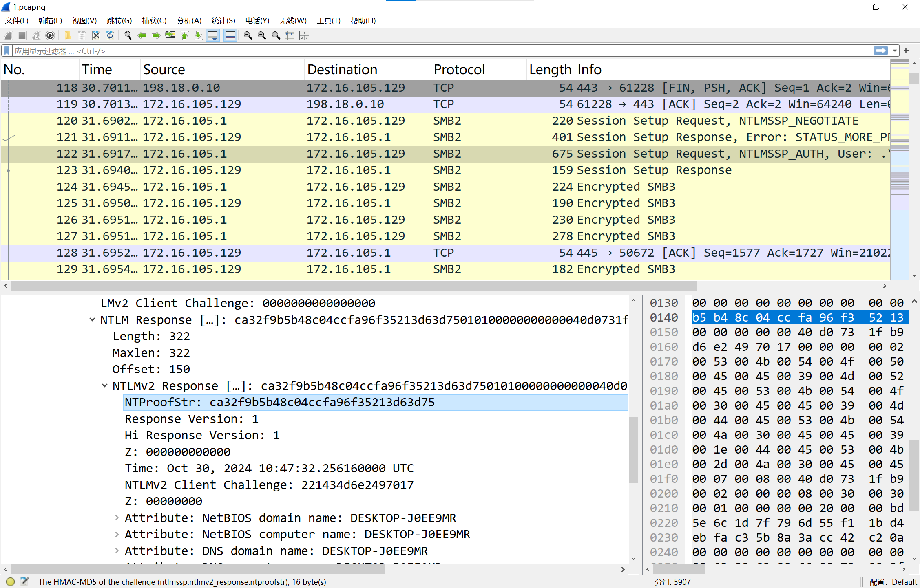Collapse the NTLMv2 Response tree node
The image size is (920, 588).
click(105, 386)
